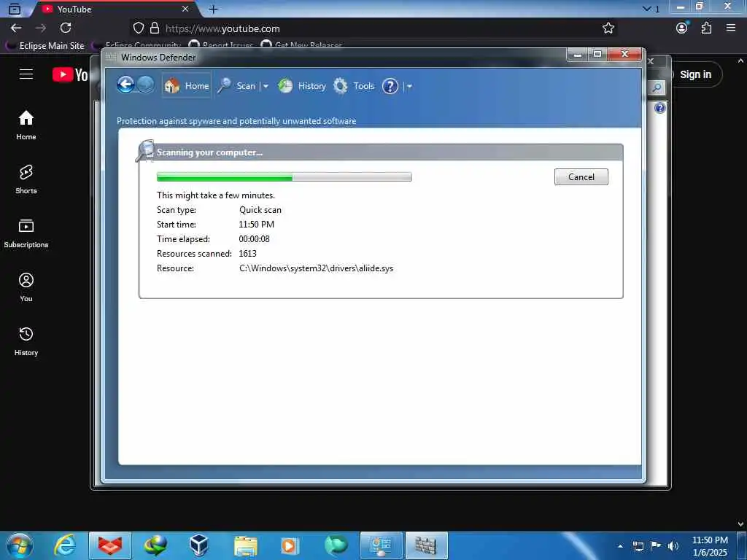Go back in the browser
Image resolution: width=747 pixels, height=560 pixels.
coord(16,28)
